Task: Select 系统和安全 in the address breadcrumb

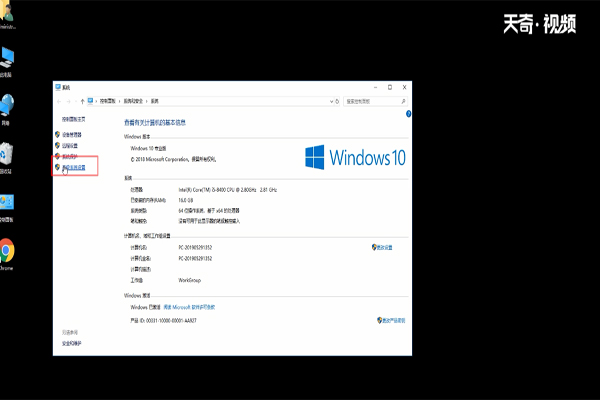Action: click(x=133, y=101)
